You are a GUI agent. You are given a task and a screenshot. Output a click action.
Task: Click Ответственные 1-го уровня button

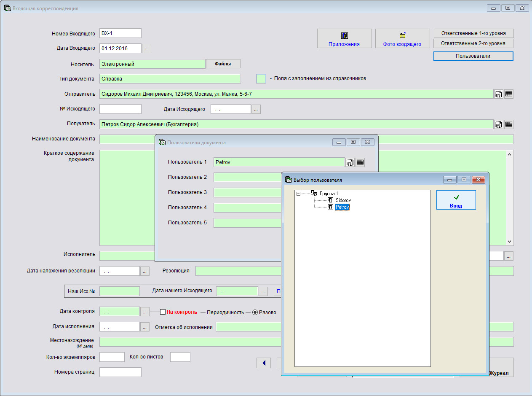[473, 33]
